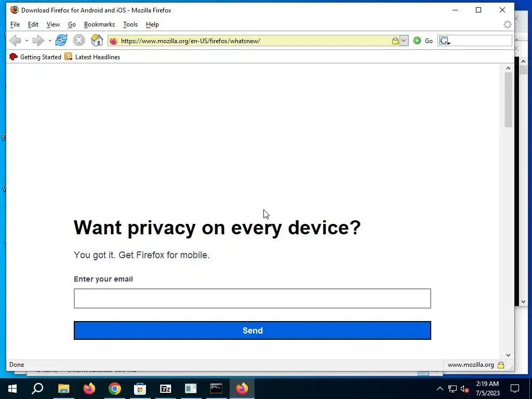Open 7-Zip from the taskbar
Viewport: 532px width, 399px height.
tap(166, 389)
